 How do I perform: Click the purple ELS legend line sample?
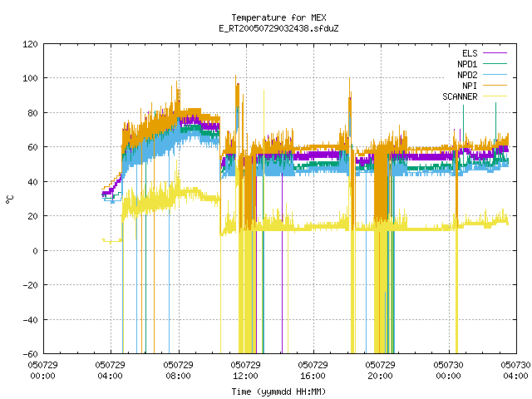click(x=495, y=53)
